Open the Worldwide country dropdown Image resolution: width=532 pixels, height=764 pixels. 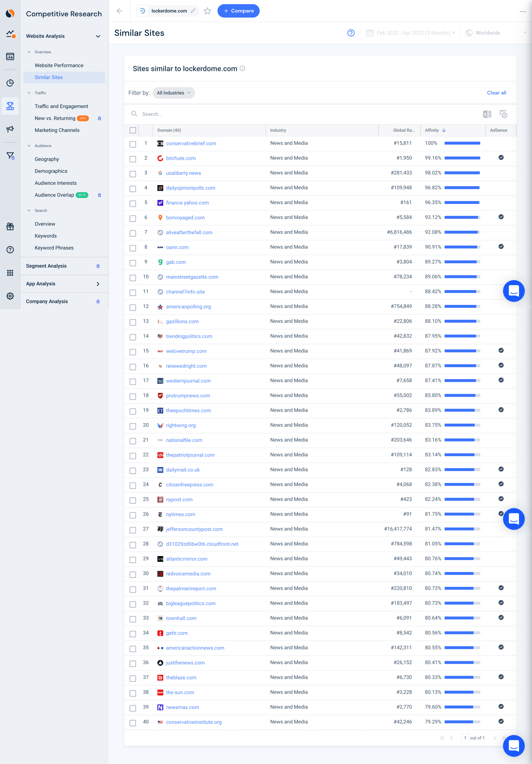(x=496, y=33)
